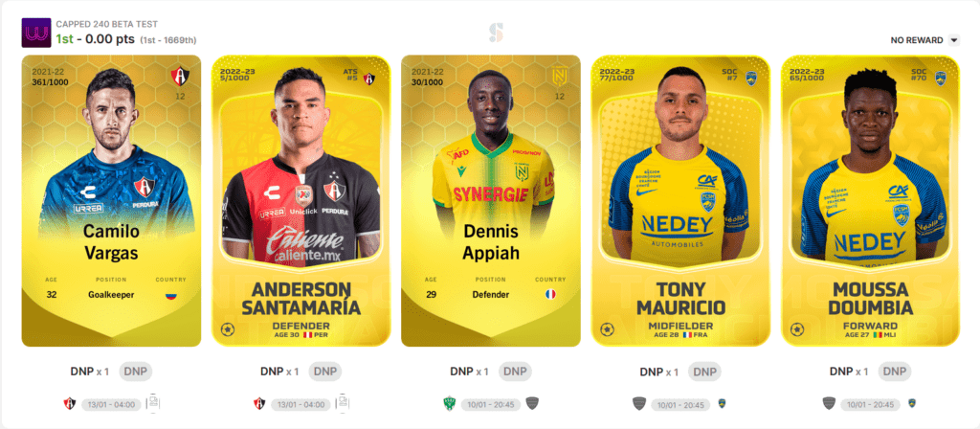980x429 pixels.
Task: Click the soccer ball icon on Anderson Santamaría card
Action: click(228, 329)
